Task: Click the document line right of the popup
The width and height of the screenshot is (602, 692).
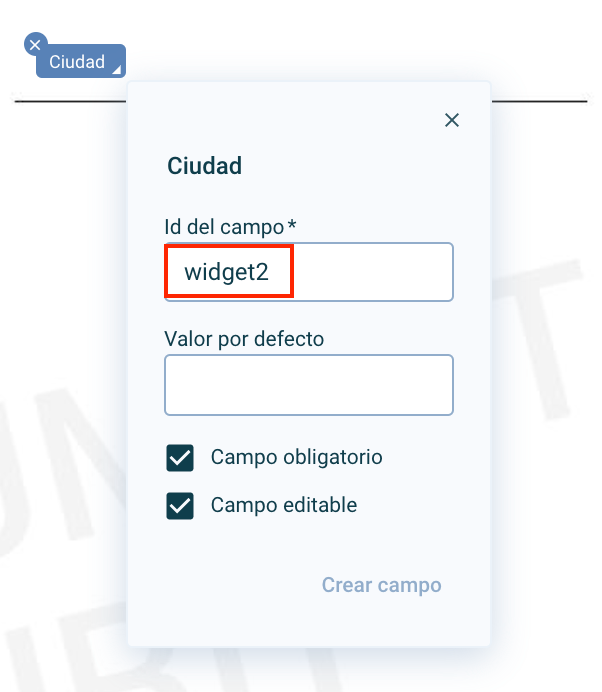Action: tap(539, 102)
